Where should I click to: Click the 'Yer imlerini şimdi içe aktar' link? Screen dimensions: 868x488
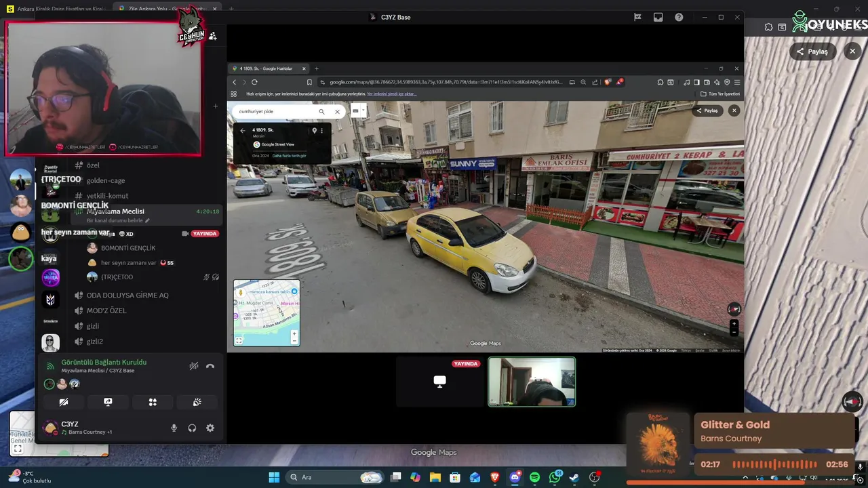[391, 94]
